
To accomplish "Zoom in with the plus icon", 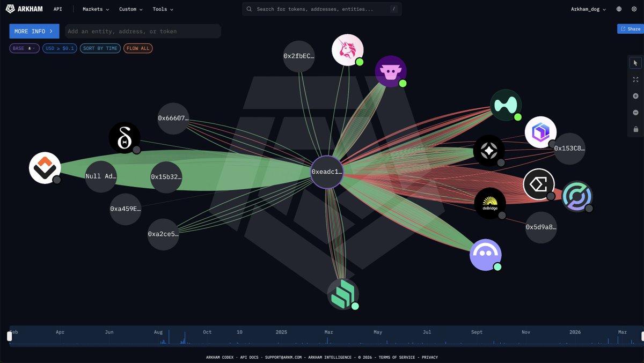I will pyautogui.click(x=635, y=96).
